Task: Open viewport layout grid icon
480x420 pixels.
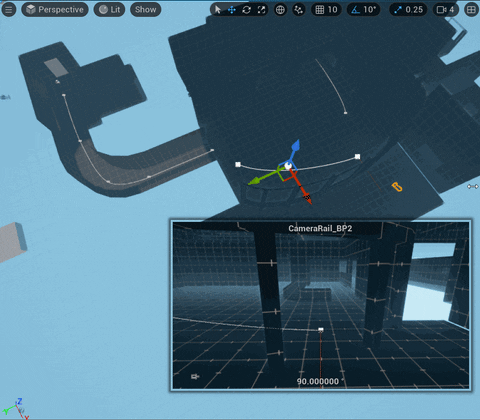Action: [471, 10]
